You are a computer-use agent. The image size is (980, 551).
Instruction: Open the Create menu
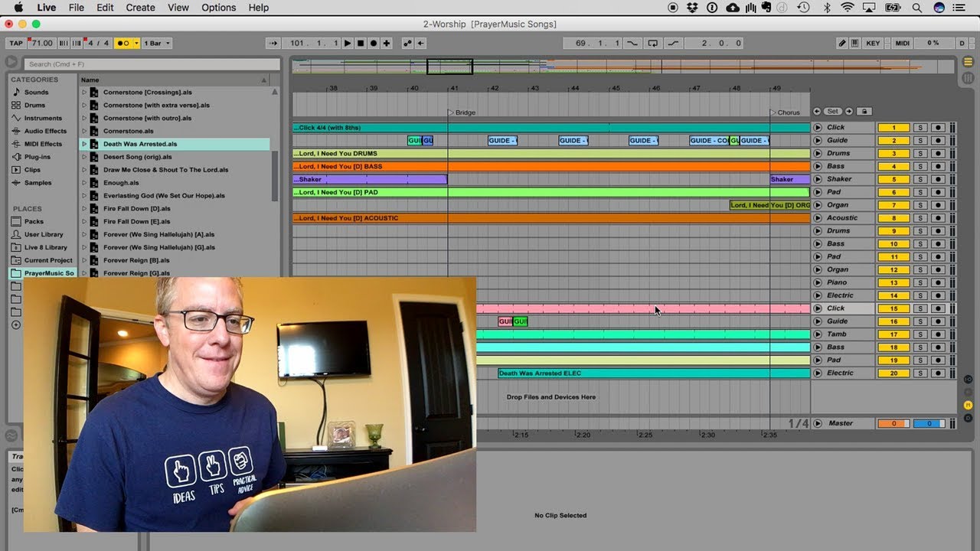(x=140, y=8)
